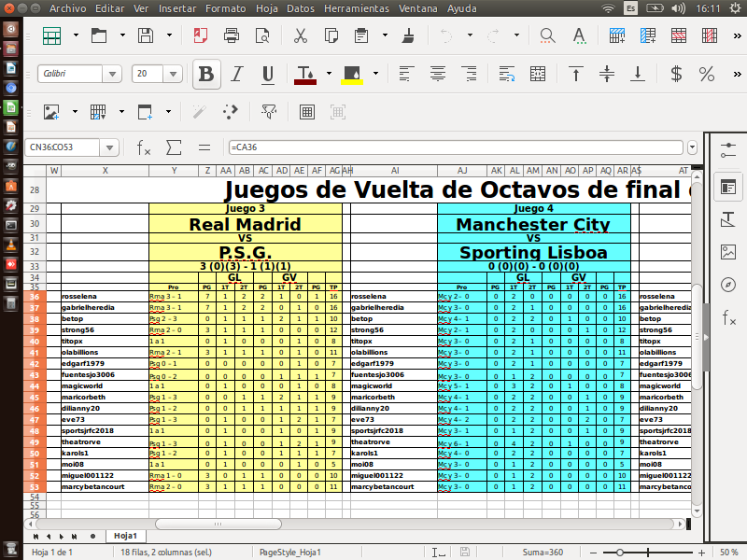
Task: Expand the Calibri font name dropdown
Action: [112, 74]
